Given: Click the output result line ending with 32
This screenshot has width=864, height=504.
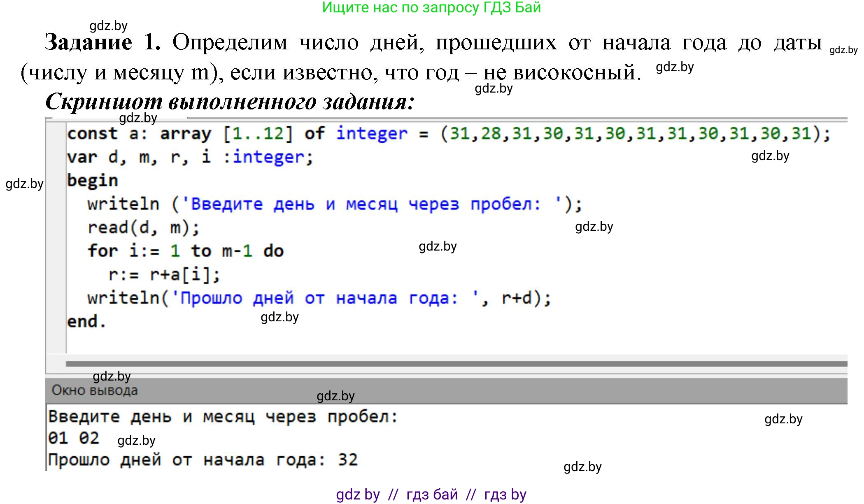Looking at the screenshot, I should coord(203,460).
